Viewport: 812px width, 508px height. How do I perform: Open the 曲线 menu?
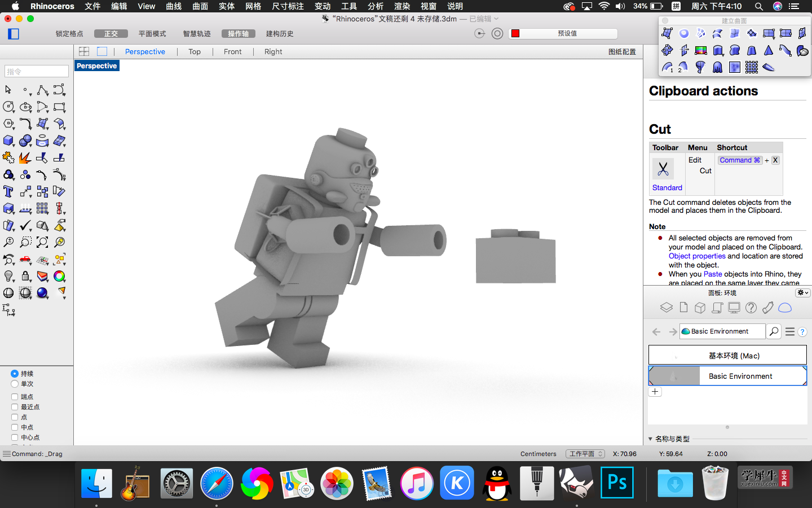[174, 6]
